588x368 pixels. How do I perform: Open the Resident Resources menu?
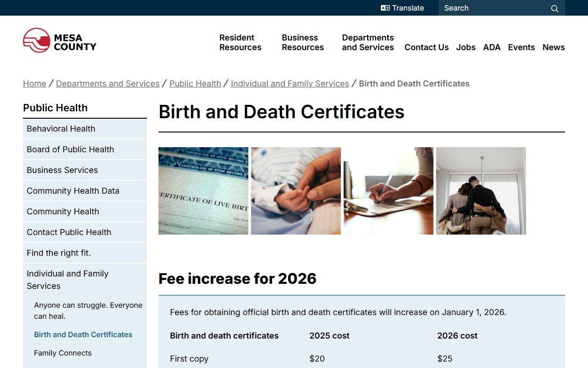240,42
